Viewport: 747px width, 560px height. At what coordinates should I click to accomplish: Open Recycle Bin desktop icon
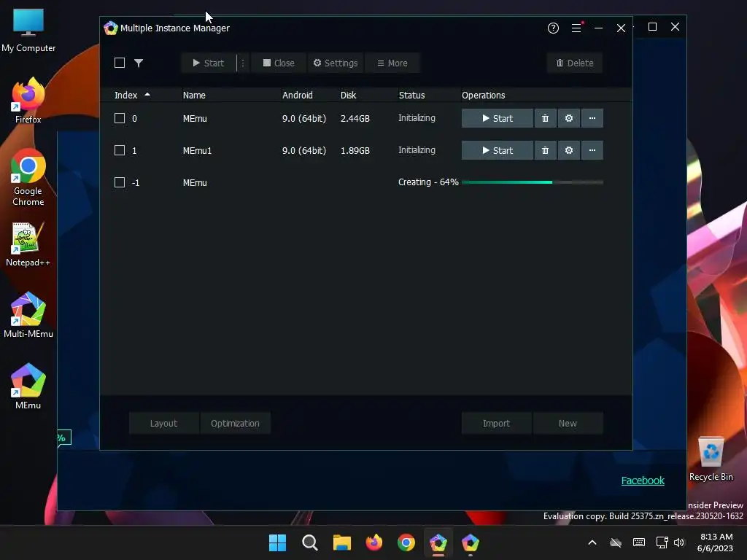click(711, 459)
